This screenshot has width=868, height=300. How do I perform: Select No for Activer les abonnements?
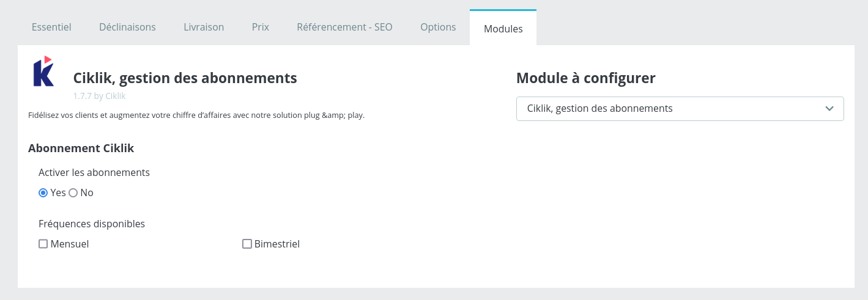(73, 192)
